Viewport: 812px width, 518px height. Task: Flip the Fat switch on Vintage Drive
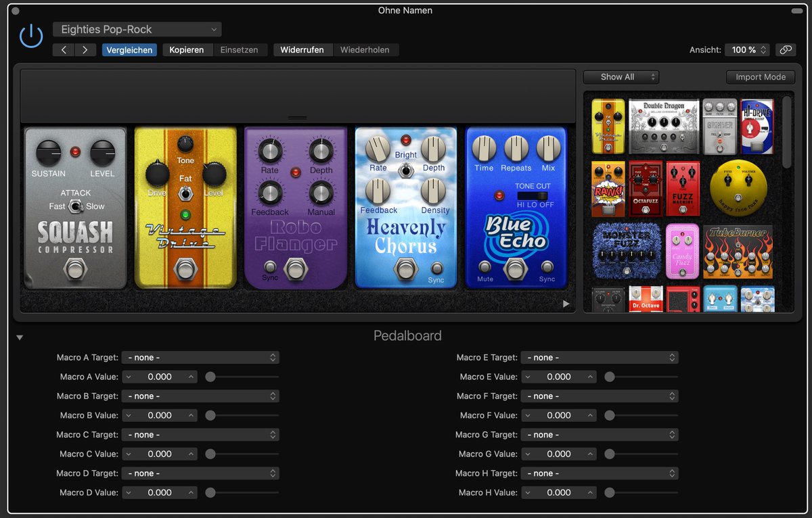(x=185, y=194)
